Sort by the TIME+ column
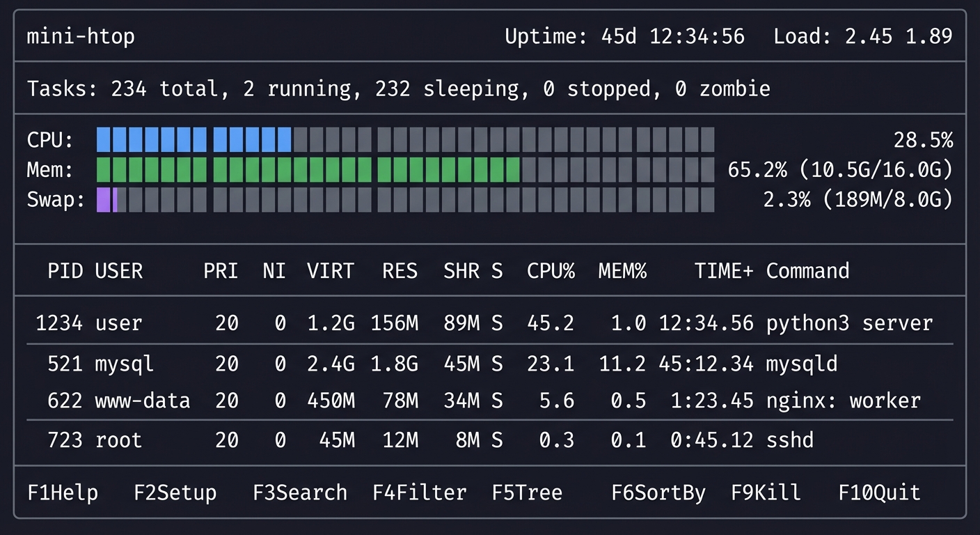Viewport: 980px width, 535px height. 722,271
